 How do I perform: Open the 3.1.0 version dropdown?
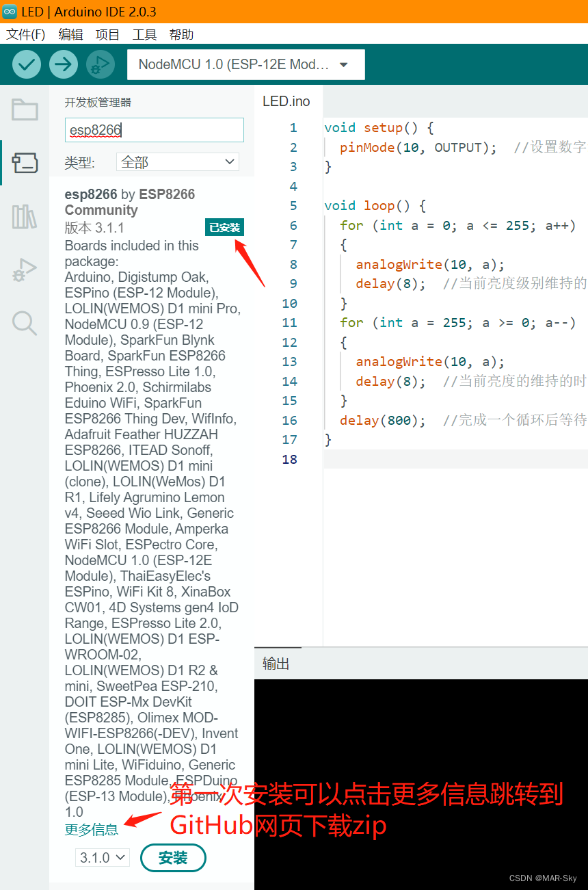tap(103, 857)
